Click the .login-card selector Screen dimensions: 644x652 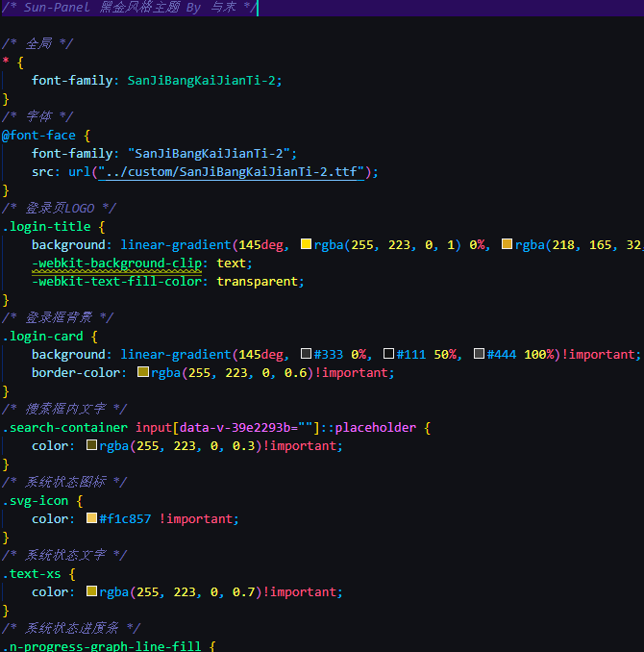point(42,336)
